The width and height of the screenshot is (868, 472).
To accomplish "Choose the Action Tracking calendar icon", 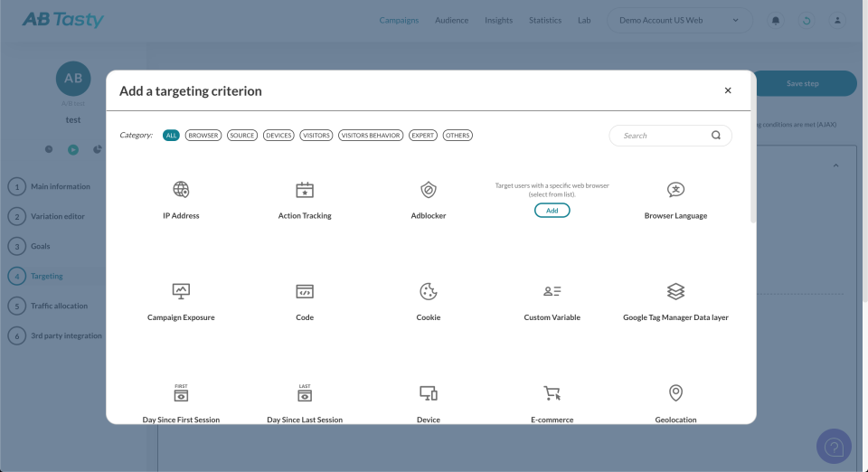I will 305,190.
